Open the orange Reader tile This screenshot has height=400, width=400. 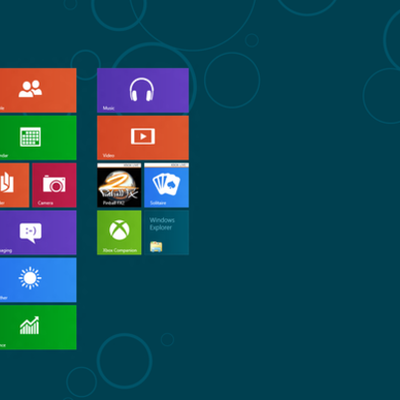point(14,185)
